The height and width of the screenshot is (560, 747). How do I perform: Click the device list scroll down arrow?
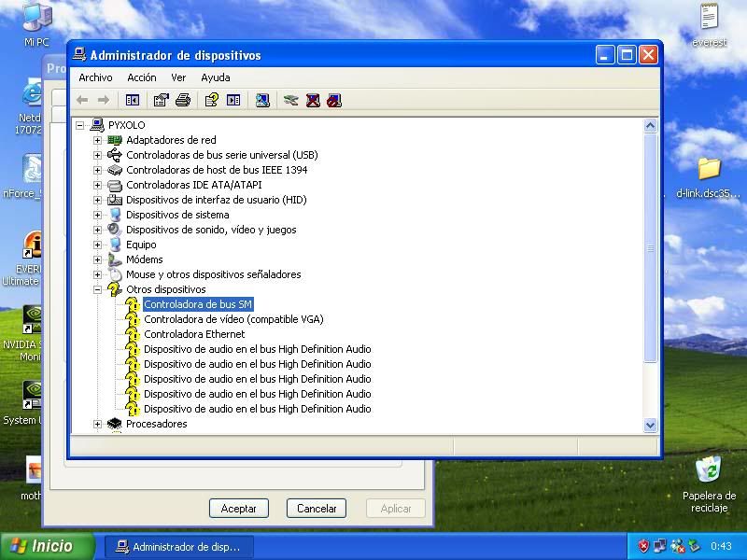[x=650, y=425]
